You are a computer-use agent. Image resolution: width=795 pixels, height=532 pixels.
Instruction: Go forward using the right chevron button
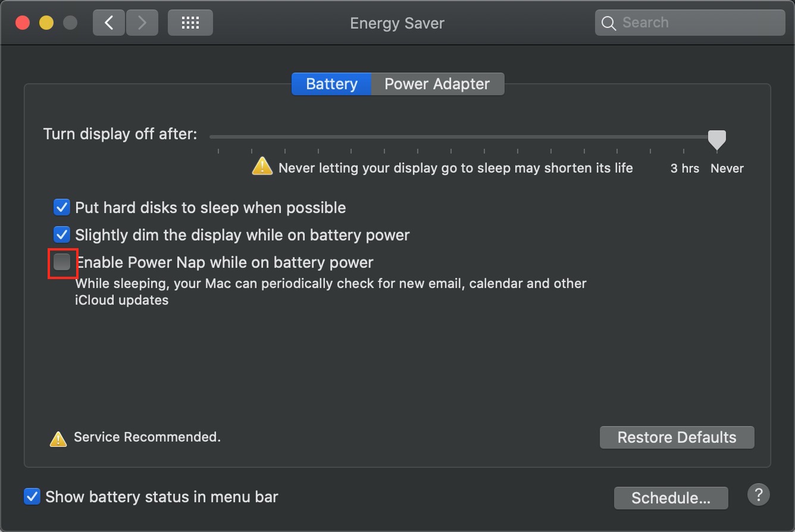142,23
